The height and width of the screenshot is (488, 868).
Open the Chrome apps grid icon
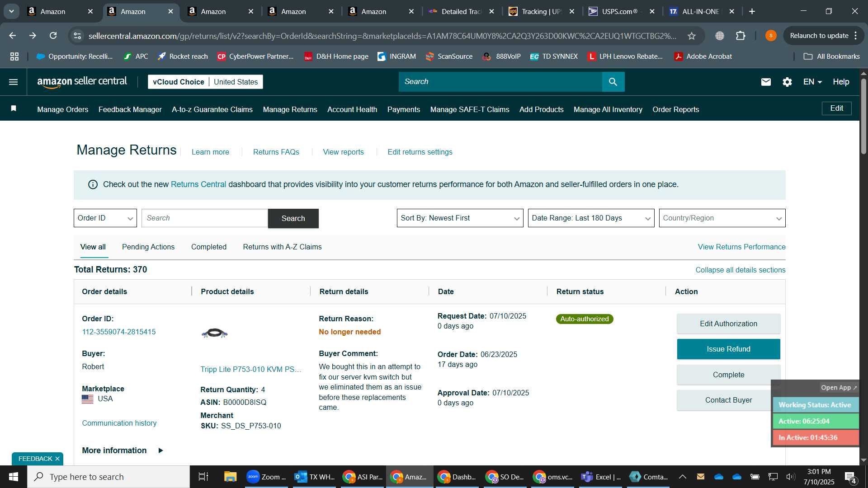14,56
